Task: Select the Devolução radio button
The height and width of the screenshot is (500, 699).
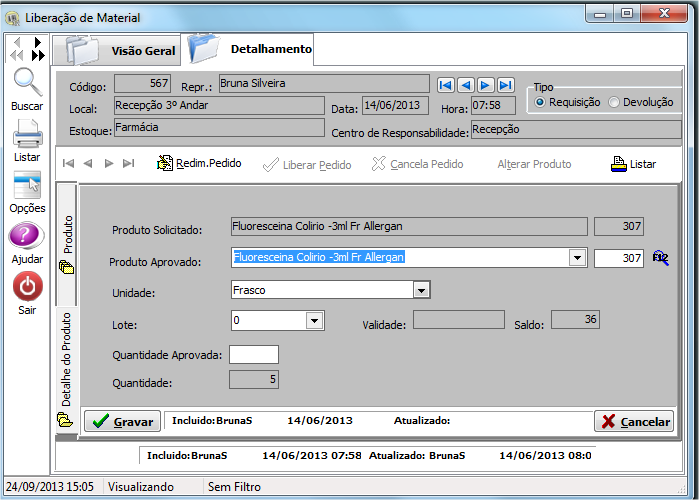Action: (x=614, y=102)
